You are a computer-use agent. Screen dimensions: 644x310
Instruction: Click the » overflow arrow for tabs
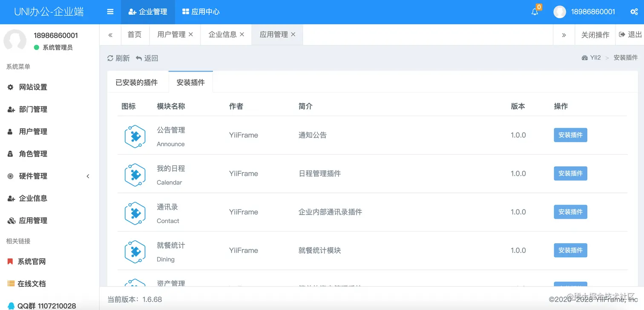(564, 34)
